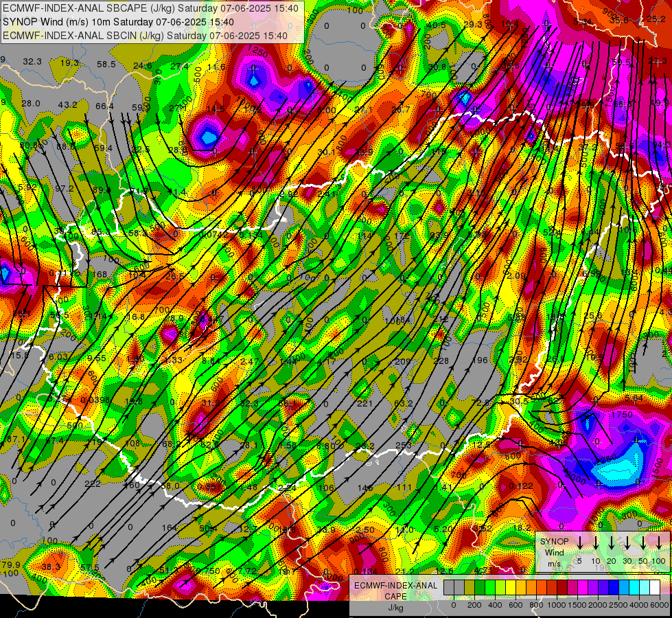Click the '6.03' CIN value on map

tap(58, 357)
